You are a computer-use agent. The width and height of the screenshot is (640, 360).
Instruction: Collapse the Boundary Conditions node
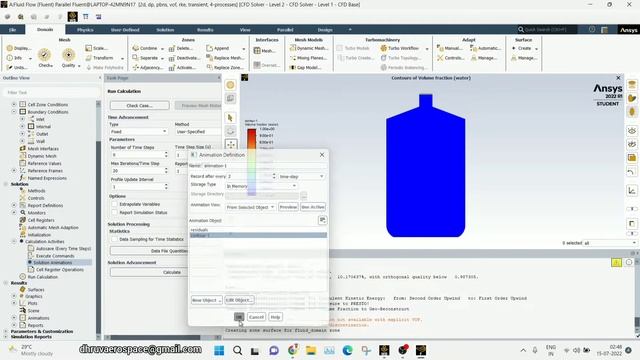[x=14, y=112]
